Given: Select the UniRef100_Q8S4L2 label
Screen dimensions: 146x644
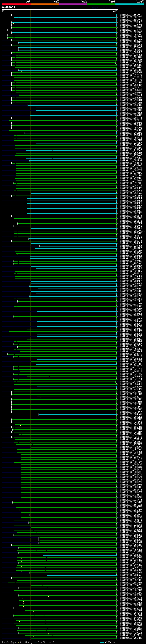Looking at the screenshot, I should (131, 52).
